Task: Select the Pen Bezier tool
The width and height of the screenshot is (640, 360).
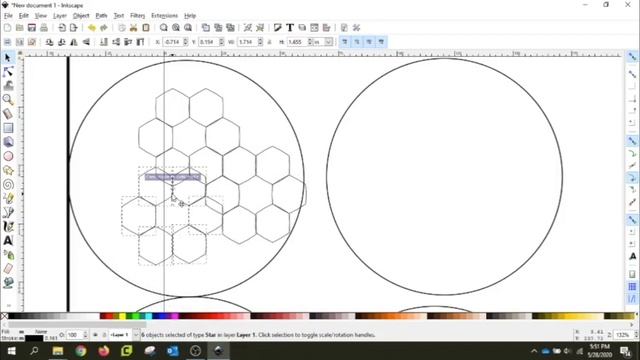Action: (8, 212)
